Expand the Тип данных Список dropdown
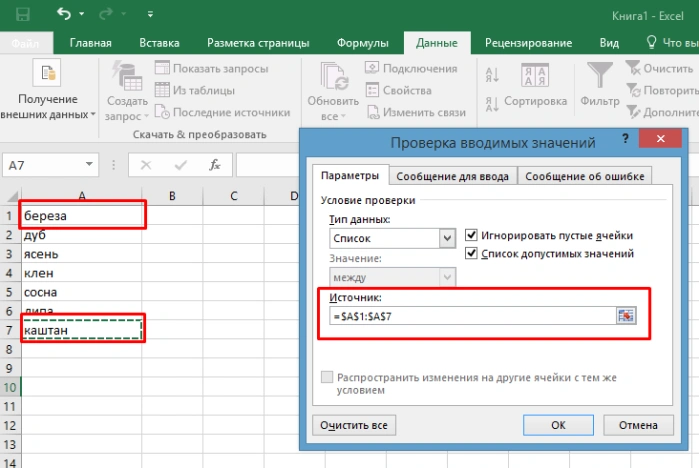 447,238
